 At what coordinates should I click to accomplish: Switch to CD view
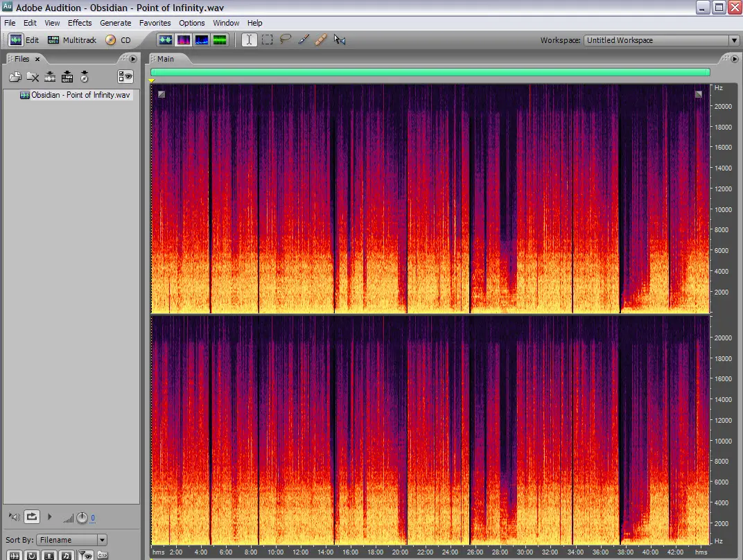pyautogui.click(x=118, y=40)
